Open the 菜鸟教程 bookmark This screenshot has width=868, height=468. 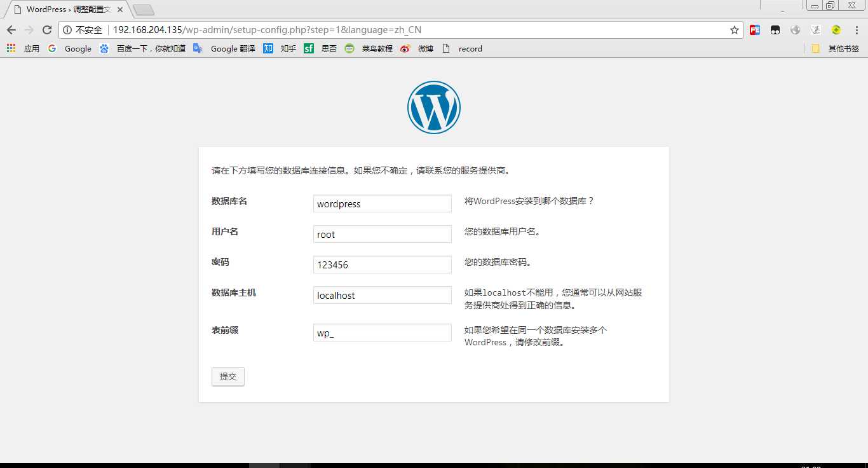pyautogui.click(x=369, y=48)
